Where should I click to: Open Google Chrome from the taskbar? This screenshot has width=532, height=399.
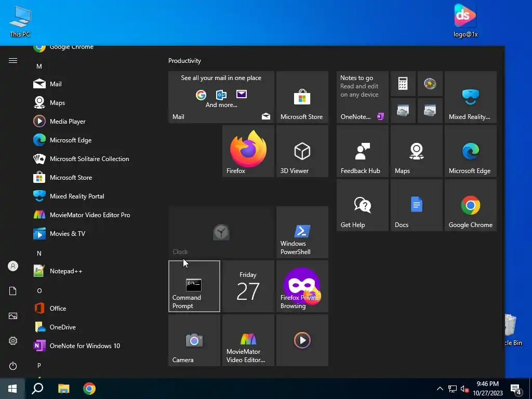89,389
